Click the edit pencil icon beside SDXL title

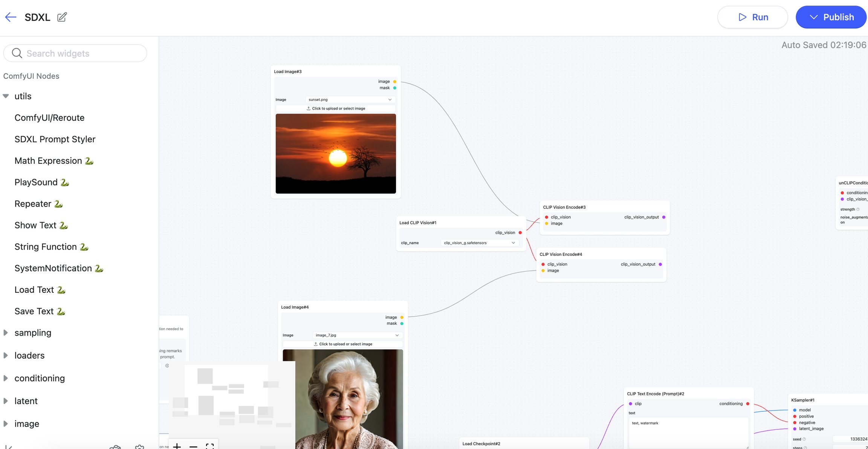[x=62, y=17]
